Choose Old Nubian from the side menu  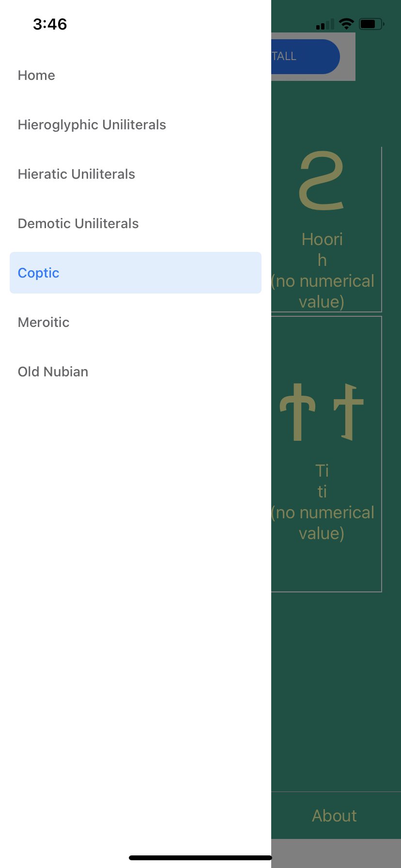(x=53, y=372)
